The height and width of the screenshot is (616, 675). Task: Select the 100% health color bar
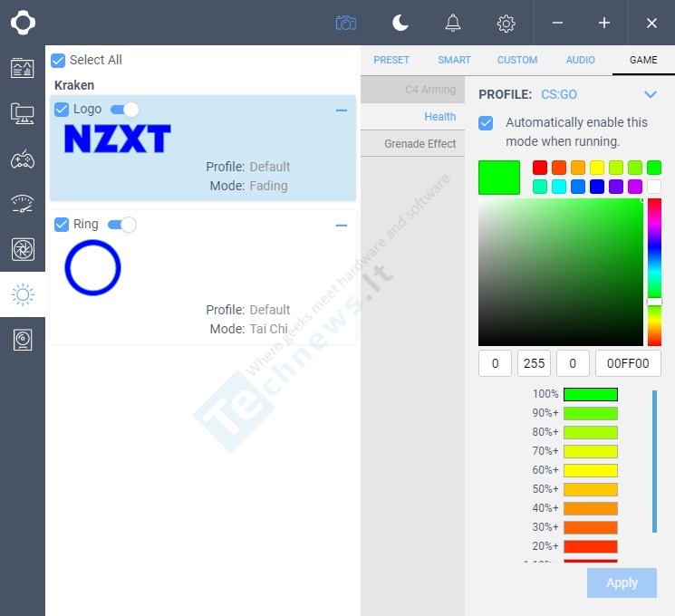[x=591, y=394]
